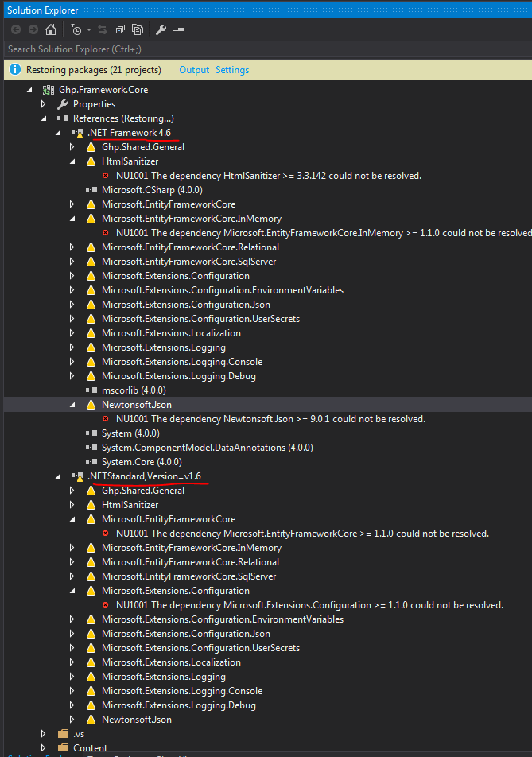Screen dimensions: 532x757
Task: Click the error icon on the HtmlSanitizer NU1001 row
Action: tap(105, 176)
